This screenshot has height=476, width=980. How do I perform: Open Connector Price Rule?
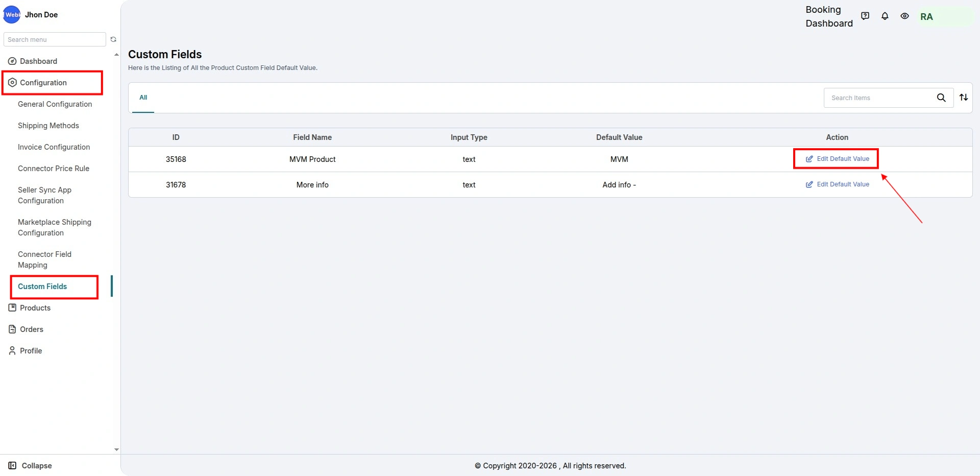tap(54, 169)
